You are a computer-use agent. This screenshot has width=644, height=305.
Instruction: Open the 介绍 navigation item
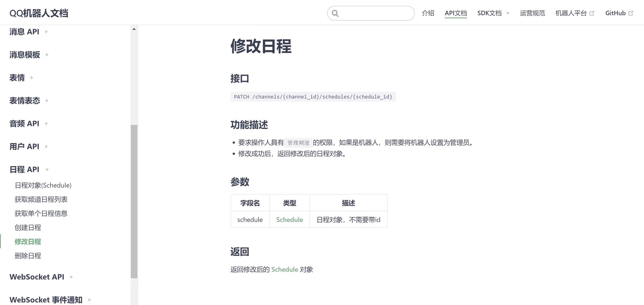pos(428,13)
